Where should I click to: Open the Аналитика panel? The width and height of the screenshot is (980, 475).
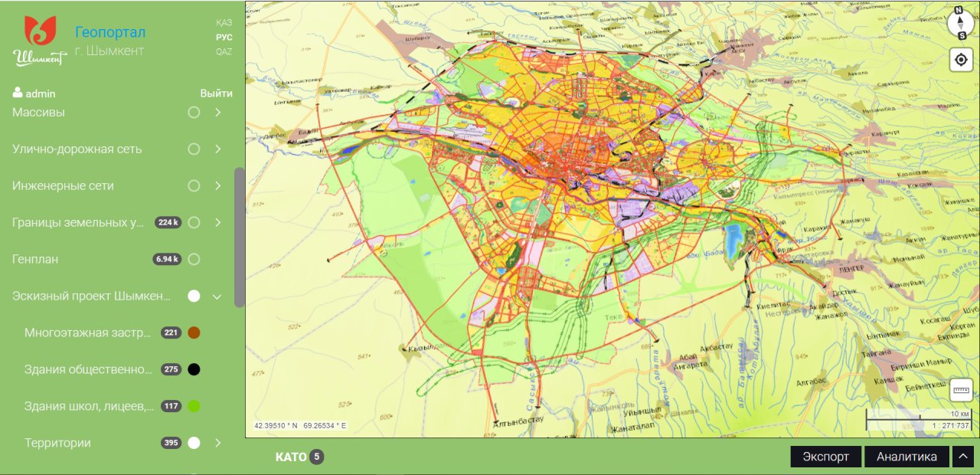[x=906, y=457]
